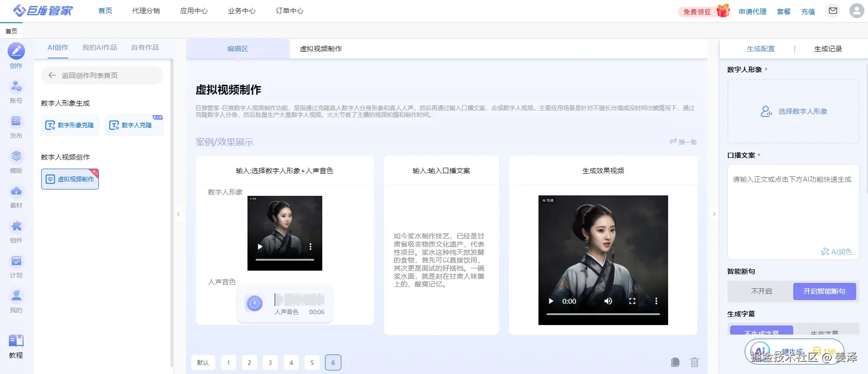The height and width of the screenshot is (374, 868).
Task: Switch to the 生成配置 tab
Action: pyautogui.click(x=761, y=49)
